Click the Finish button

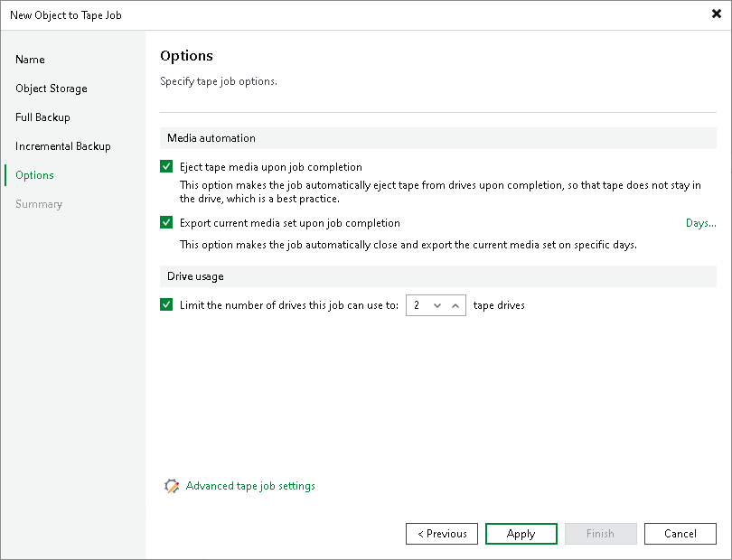pyautogui.click(x=600, y=534)
